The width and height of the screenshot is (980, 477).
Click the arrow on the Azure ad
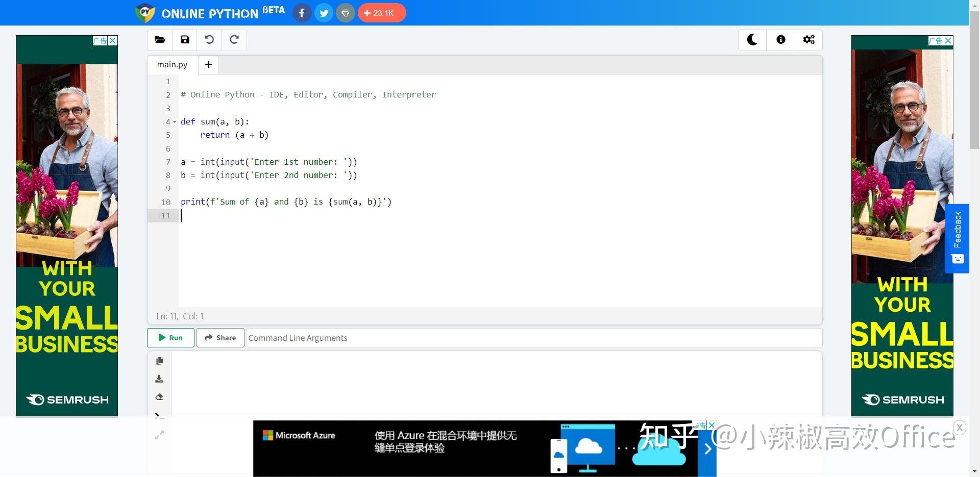pyautogui.click(x=707, y=449)
